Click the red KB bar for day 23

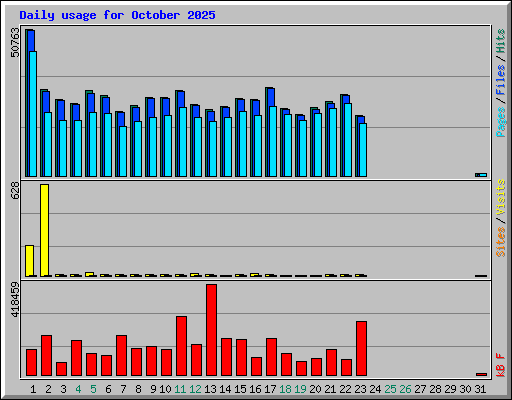(361, 349)
